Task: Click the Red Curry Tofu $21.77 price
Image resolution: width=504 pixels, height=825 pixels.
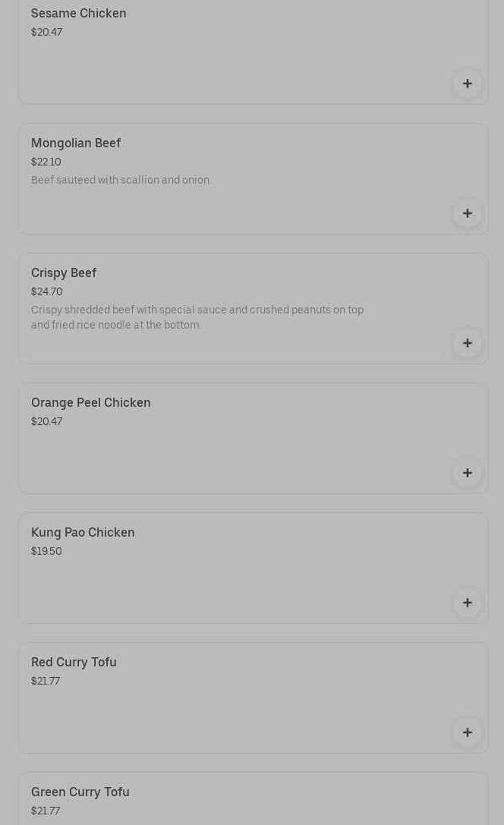Action: click(46, 682)
